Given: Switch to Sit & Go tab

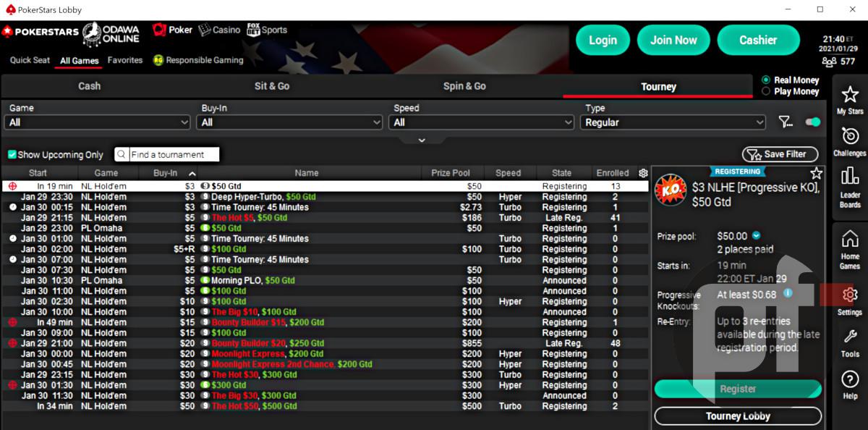Looking at the screenshot, I should click(x=272, y=86).
